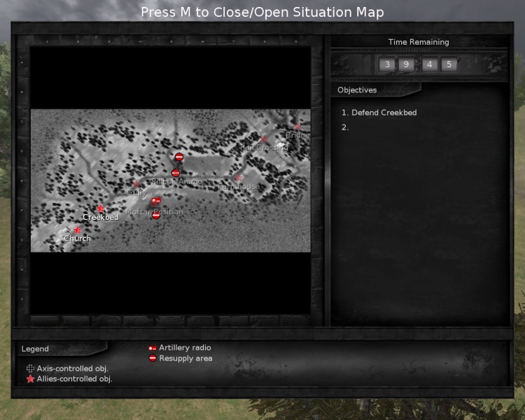Click the Church objective star on the map
The image size is (525, 420).
coord(77,230)
